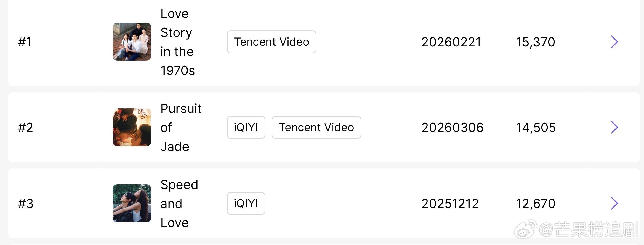The image size is (644, 245).
Task: Click Tencent Video tag on Love Story row
Action: click(x=272, y=42)
